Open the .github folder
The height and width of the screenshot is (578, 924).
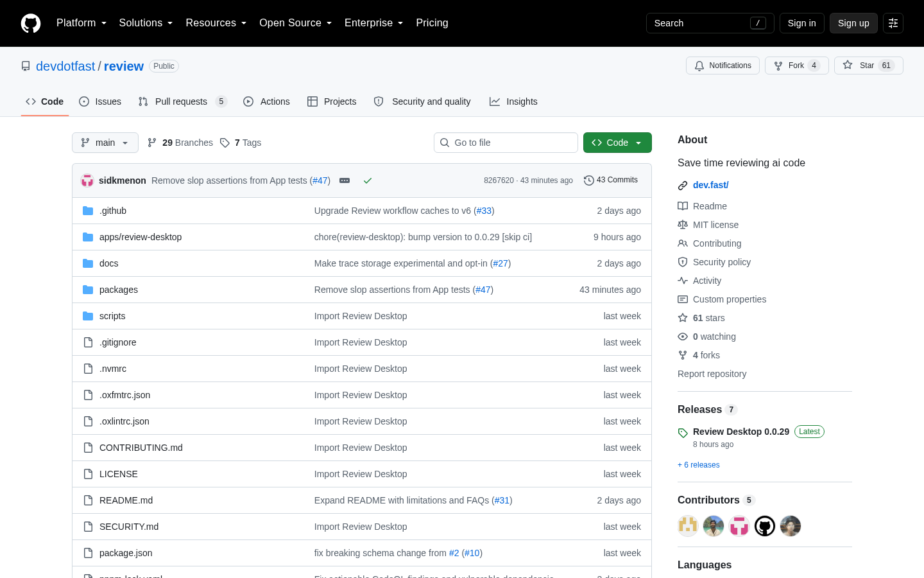click(x=113, y=211)
